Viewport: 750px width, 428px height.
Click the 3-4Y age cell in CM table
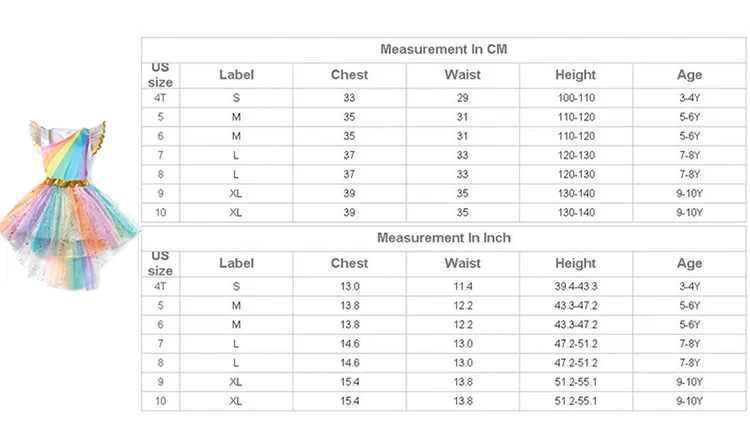coord(689,98)
